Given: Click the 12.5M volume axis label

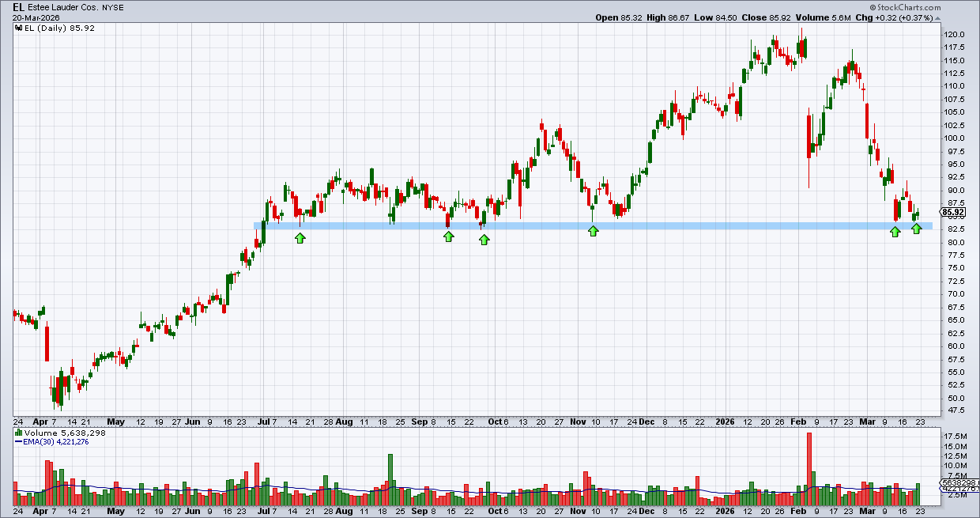Looking at the screenshot, I should tap(955, 456).
